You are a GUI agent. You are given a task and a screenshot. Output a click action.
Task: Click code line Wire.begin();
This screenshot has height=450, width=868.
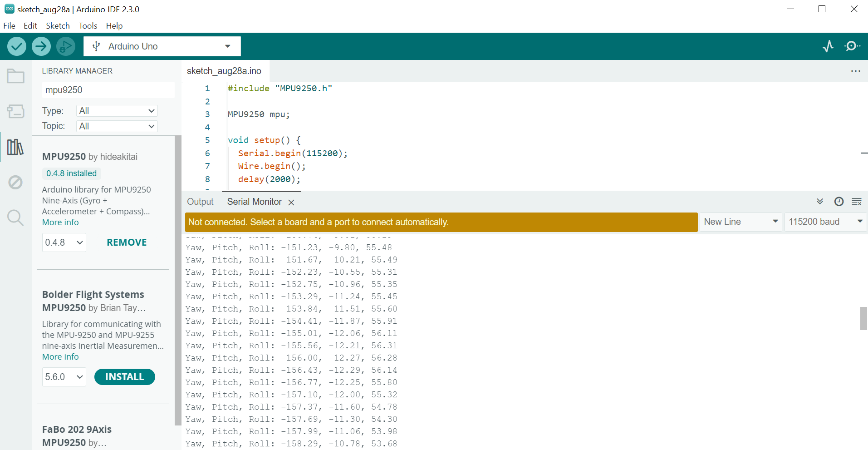coord(272,166)
